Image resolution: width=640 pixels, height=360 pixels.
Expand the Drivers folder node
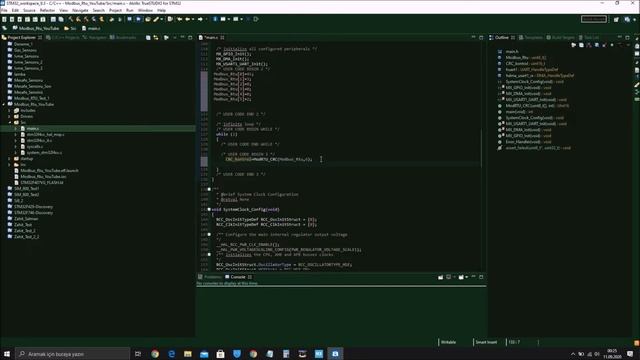pos(9,116)
